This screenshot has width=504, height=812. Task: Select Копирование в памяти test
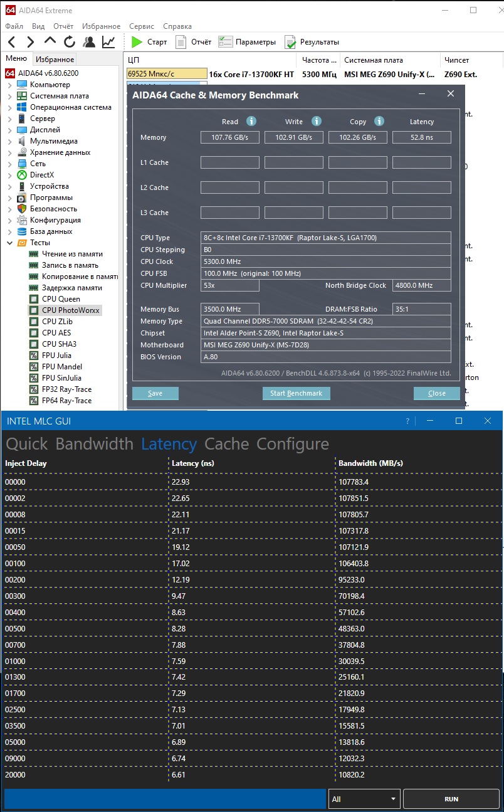[80, 277]
